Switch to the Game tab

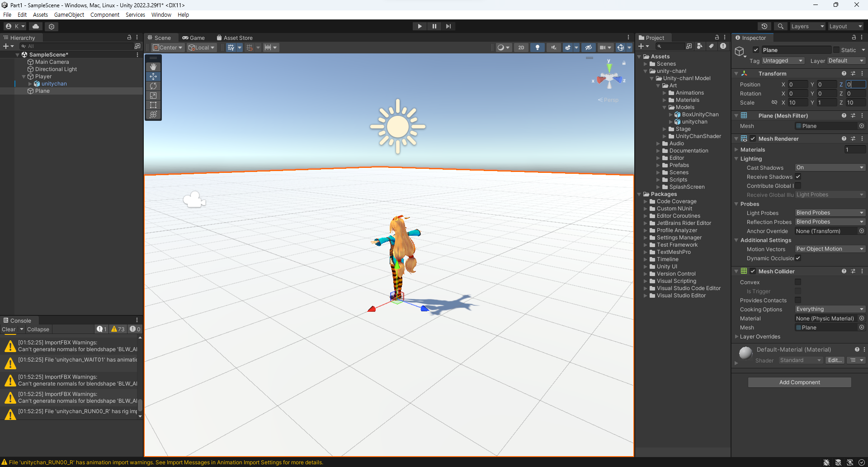pos(193,38)
